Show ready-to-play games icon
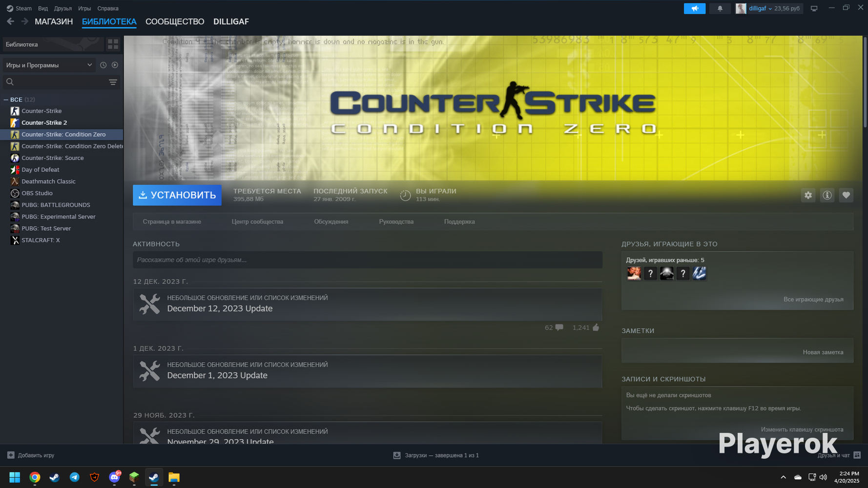 pos(115,65)
